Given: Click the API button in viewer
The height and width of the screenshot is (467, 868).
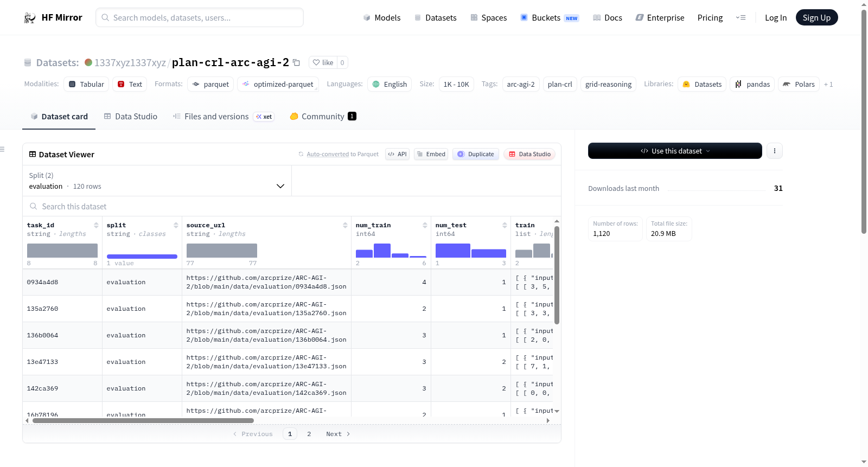Looking at the screenshot, I should (397, 154).
